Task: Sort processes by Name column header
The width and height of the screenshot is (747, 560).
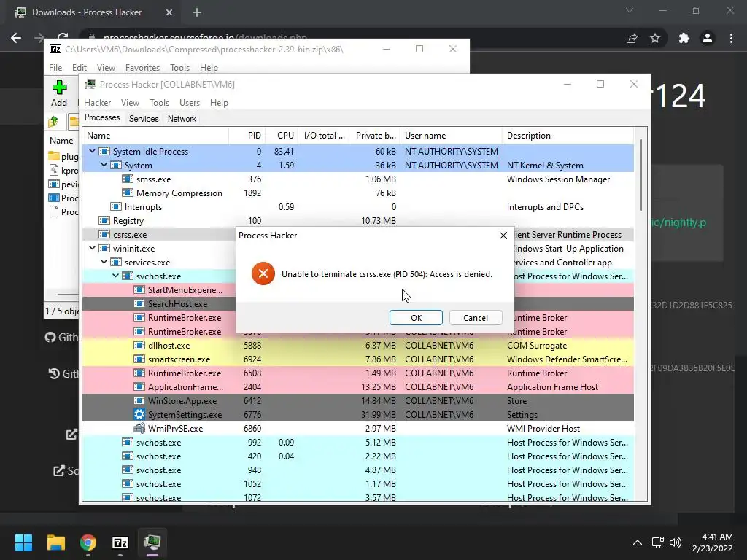Action: point(155,135)
